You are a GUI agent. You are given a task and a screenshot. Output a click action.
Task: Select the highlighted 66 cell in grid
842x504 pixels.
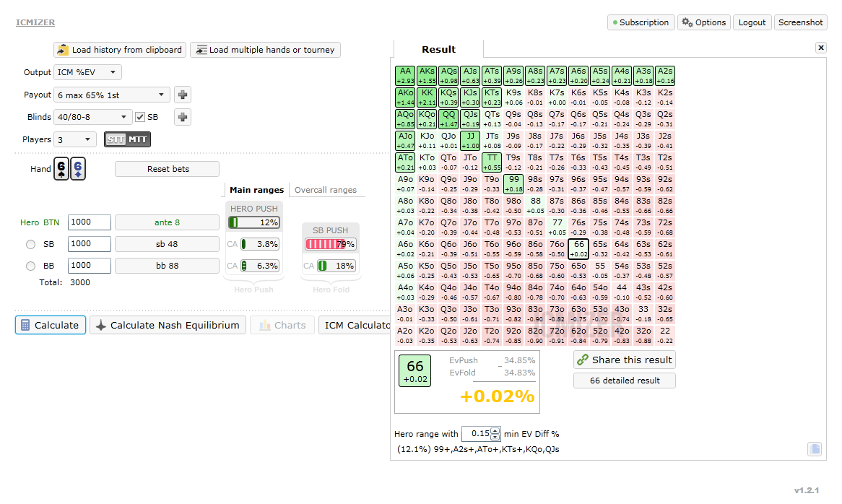tap(578, 249)
